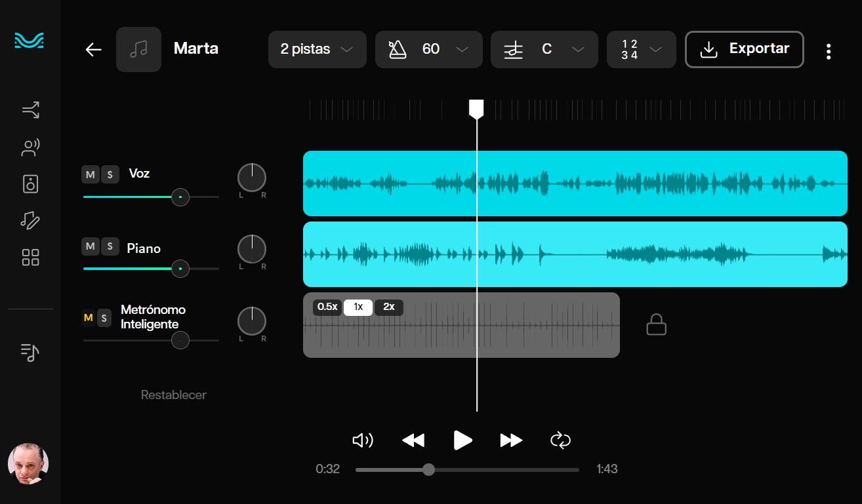Fast forward with double right arrows

point(511,440)
